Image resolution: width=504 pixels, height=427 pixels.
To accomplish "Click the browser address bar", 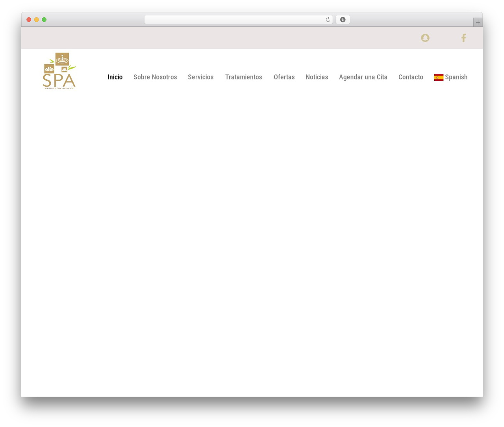I will coord(238,20).
